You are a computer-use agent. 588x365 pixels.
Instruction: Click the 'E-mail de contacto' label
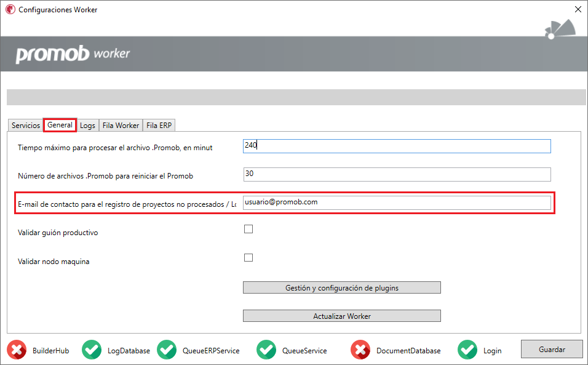(x=127, y=204)
